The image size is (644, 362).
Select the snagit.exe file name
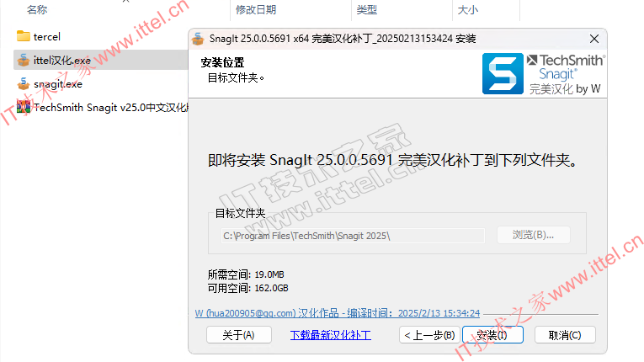click(x=58, y=84)
